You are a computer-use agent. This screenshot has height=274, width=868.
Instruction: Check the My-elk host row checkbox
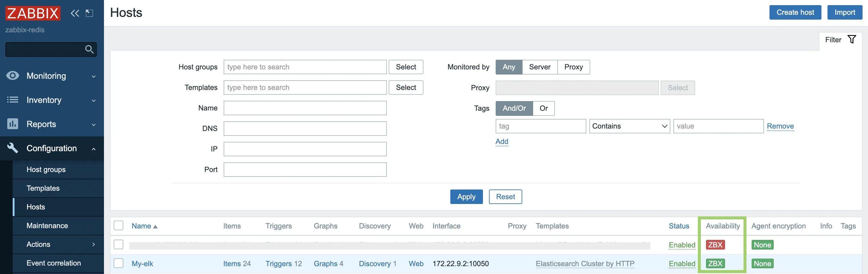click(118, 263)
